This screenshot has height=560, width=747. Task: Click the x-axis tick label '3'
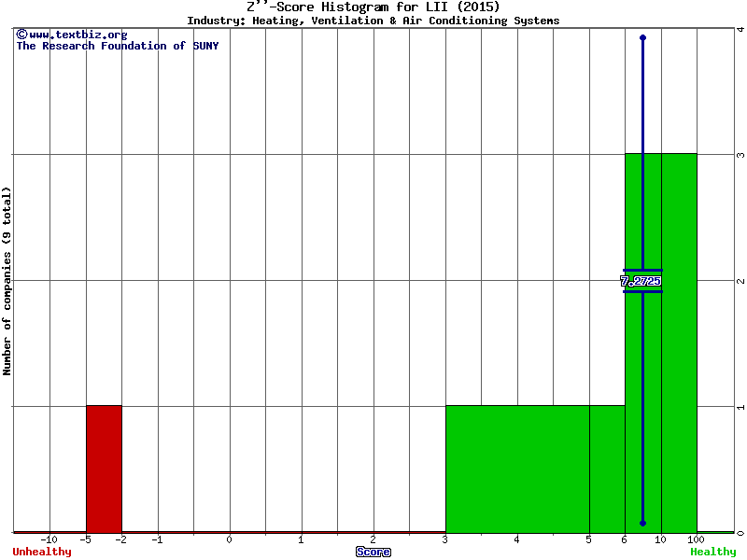coord(445,540)
